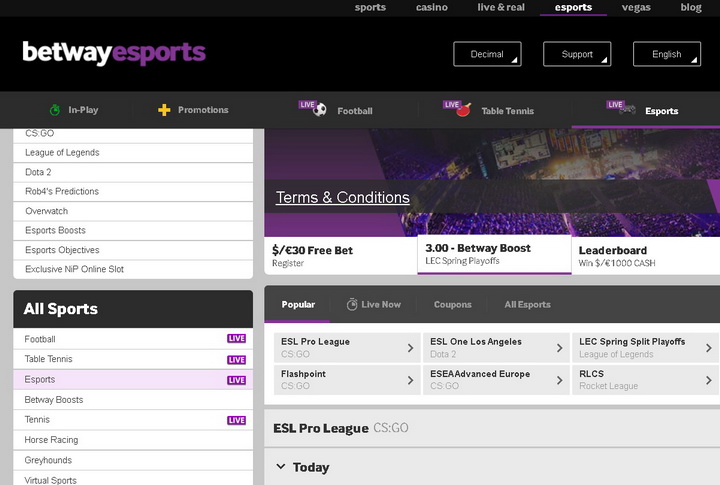Go to the sports top menu item
Image resolution: width=720 pixels, height=485 pixels.
pyautogui.click(x=370, y=7)
